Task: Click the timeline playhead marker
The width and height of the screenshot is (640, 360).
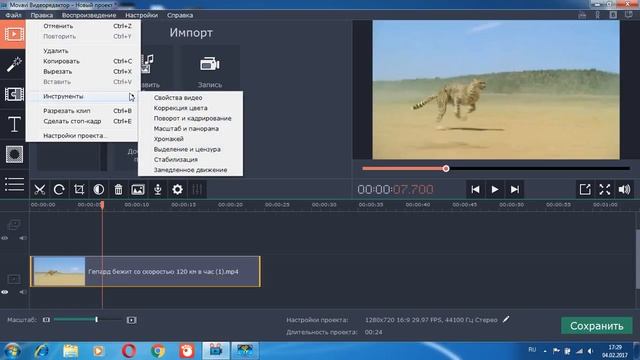Action: point(102,204)
